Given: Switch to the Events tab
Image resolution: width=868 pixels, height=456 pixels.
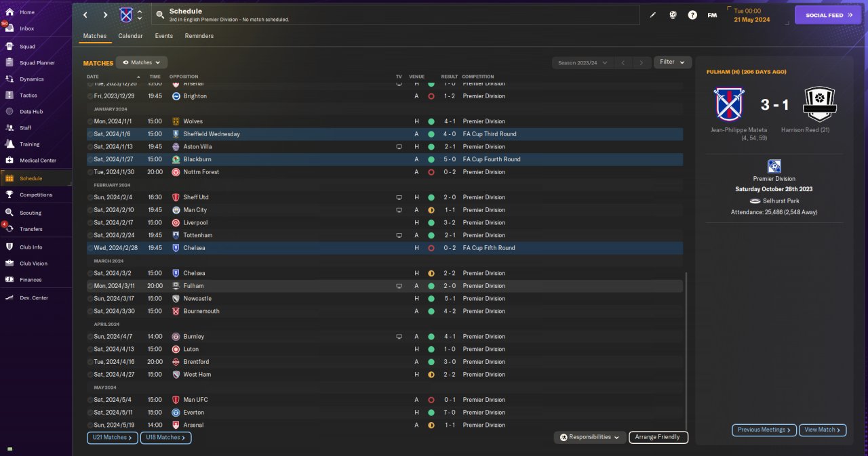Looking at the screenshot, I should tap(163, 36).
